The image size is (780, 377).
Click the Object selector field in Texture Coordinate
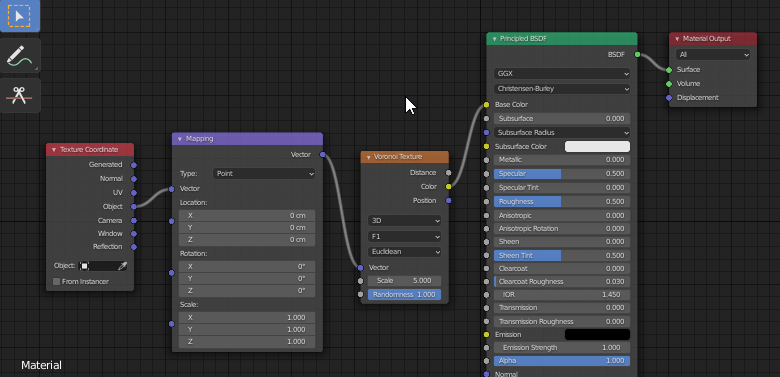(103, 266)
